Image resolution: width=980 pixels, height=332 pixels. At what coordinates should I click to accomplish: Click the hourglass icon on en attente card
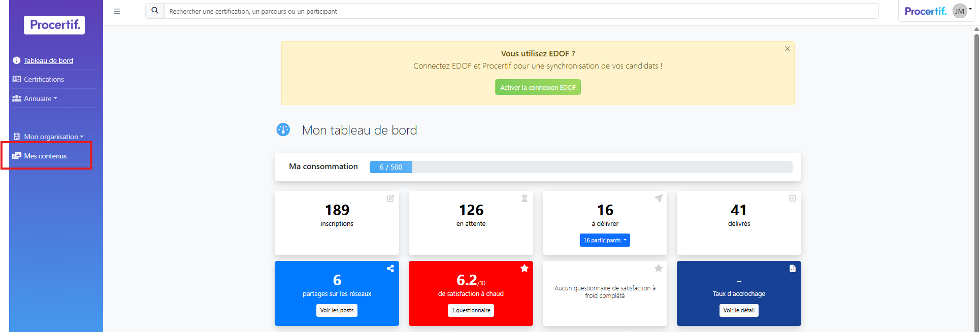pos(524,198)
